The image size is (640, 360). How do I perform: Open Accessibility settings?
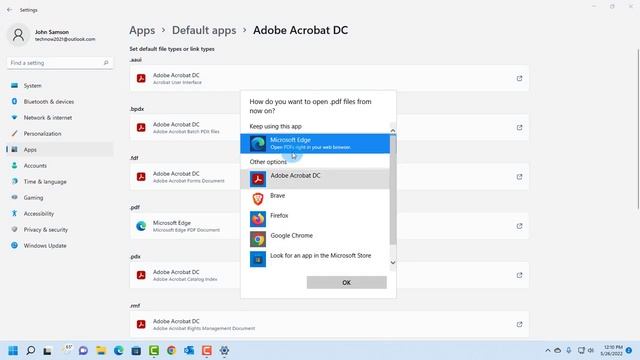pyautogui.click(x=60, y=213)
